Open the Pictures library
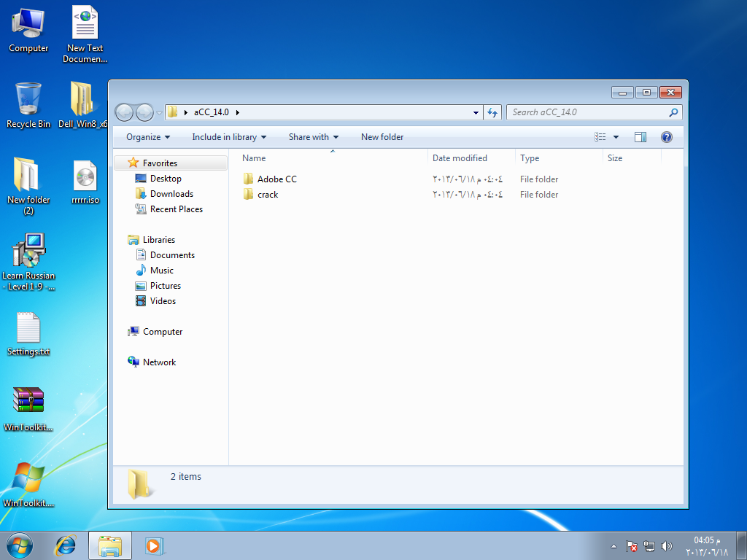747x560 pixels. click(x=165, y=286)
